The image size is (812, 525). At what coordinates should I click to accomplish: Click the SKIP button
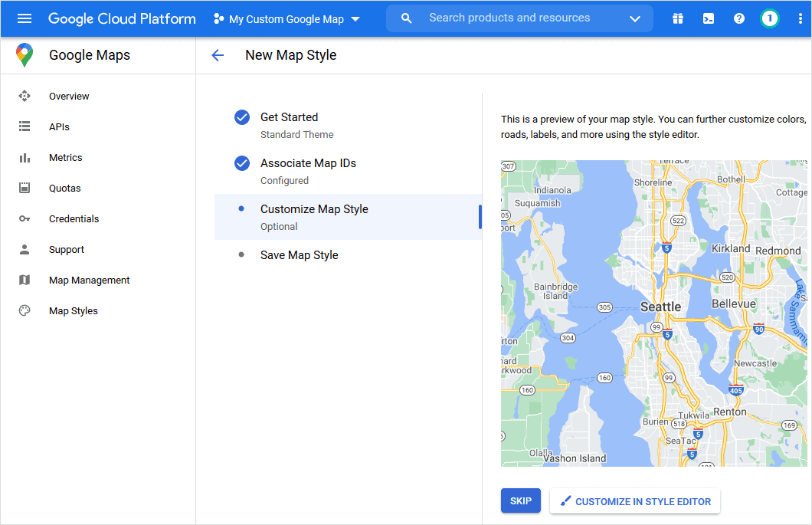[x=520, y=501]
